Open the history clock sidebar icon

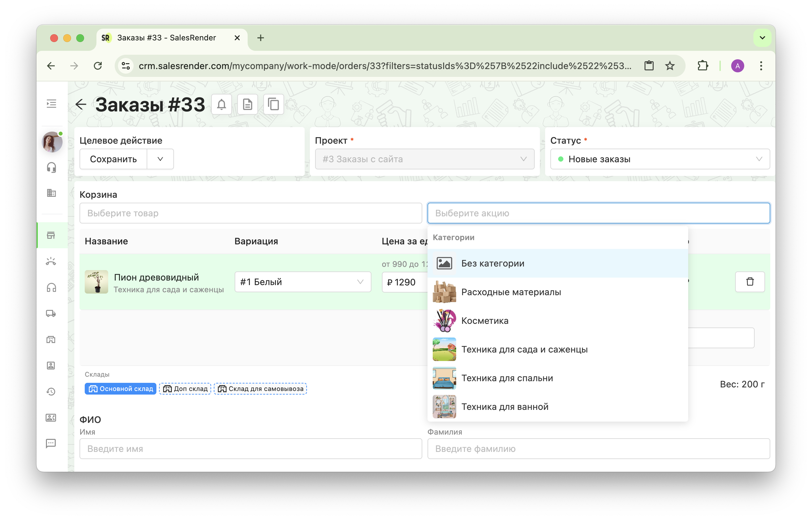pyautogui.click(x=51, y=392)
